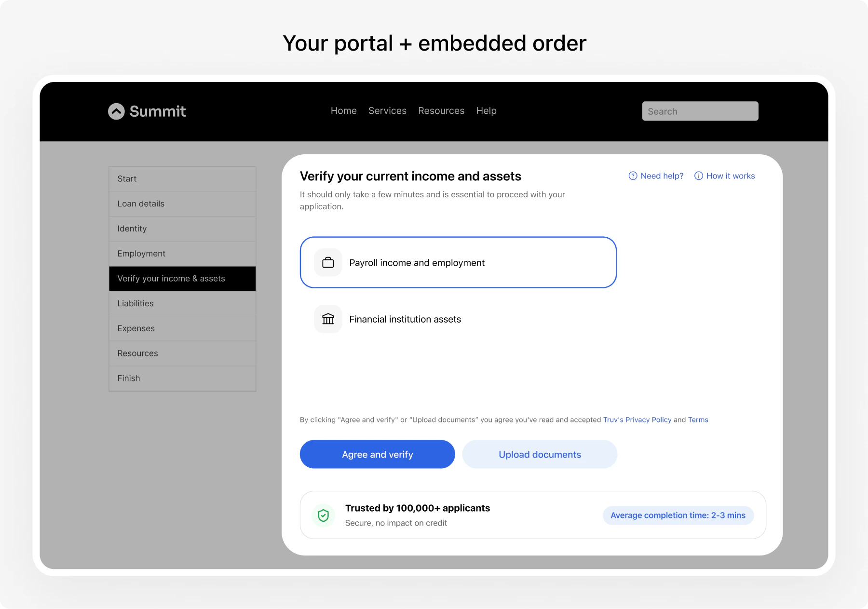The width and height of the screenshot is (868, 609).
Task: Click the Upload documents button
Action: pyautogui.click(x=540, y=454)
